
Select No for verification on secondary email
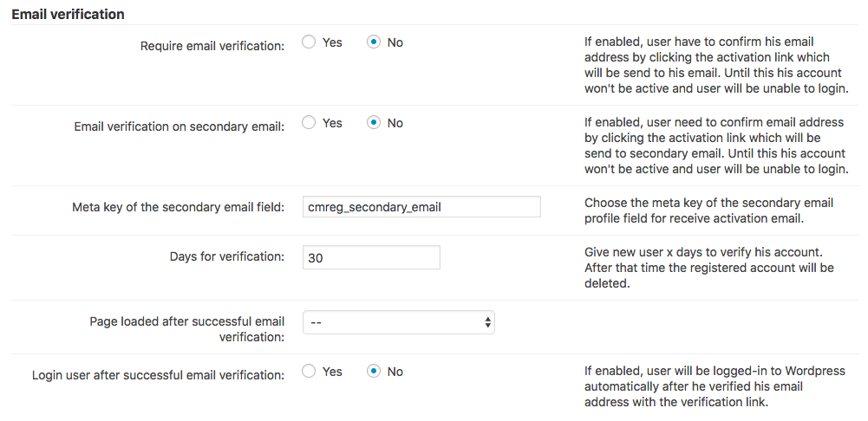tap(374, 123)
